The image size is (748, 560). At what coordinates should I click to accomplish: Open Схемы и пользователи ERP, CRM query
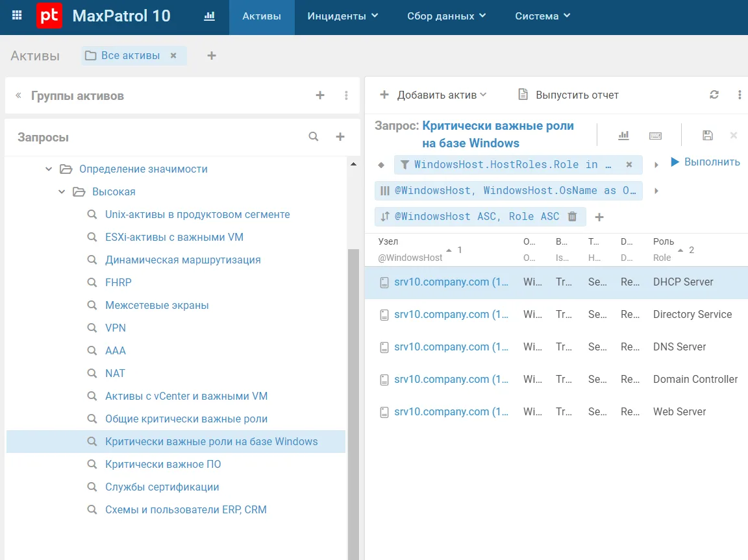tap(186, 510)
